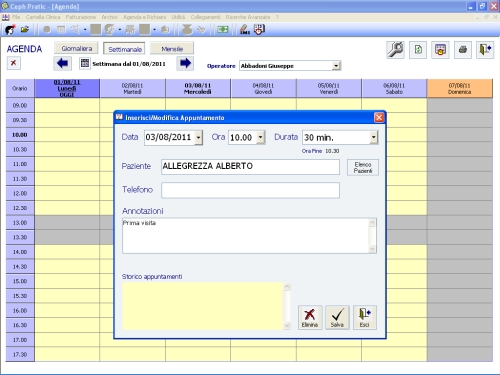Click the exit door icon at top right
The height and width of the screenshot is (375, 500).
[485, 50]
